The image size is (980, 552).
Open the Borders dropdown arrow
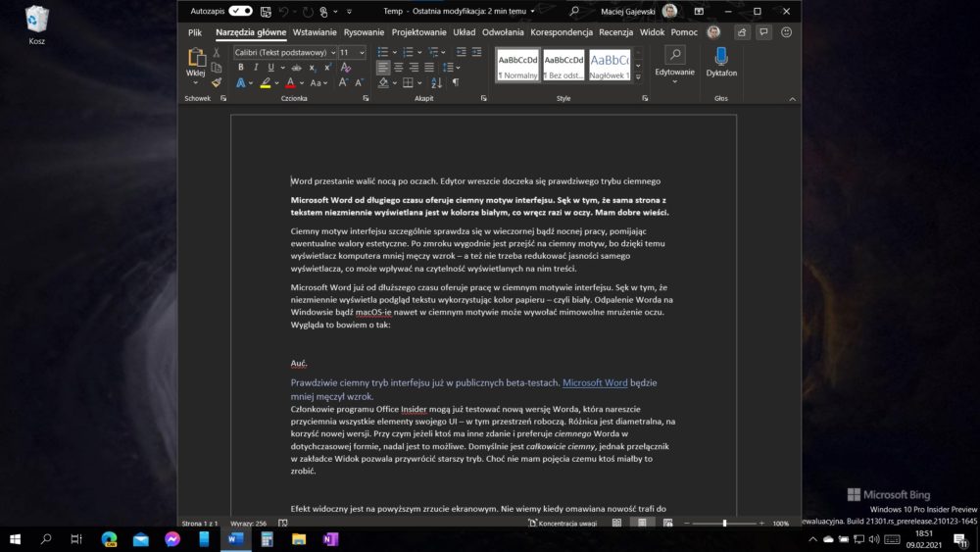pyautogui.click(x=419, y=82)
